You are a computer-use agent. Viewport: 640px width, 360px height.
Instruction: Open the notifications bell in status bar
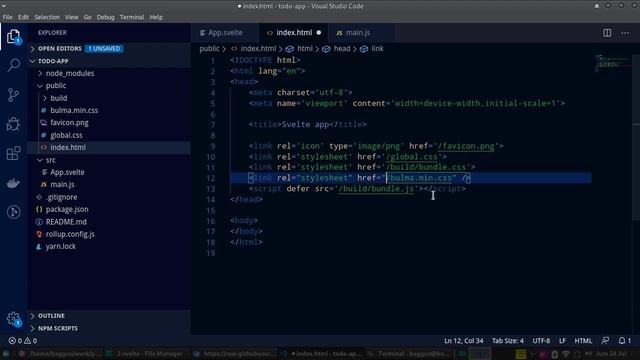click(x=624, y=340)
